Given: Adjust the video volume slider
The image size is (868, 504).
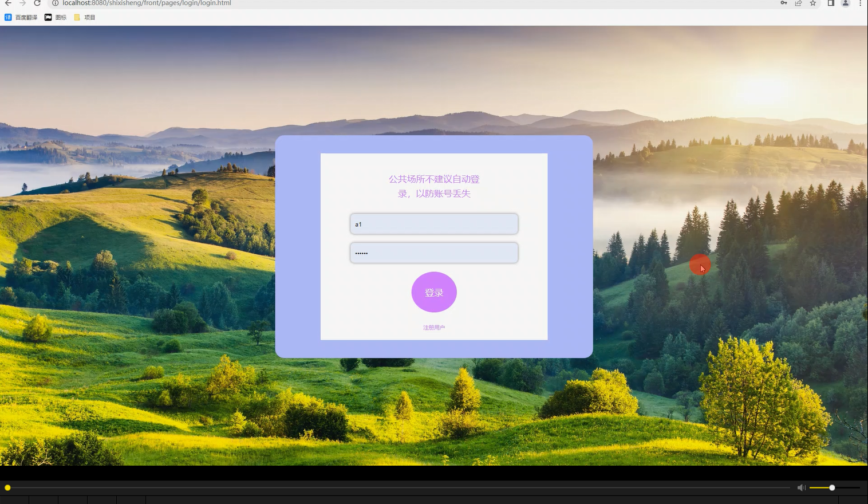Looking at the screenshot, I should (x=835, y=487).
